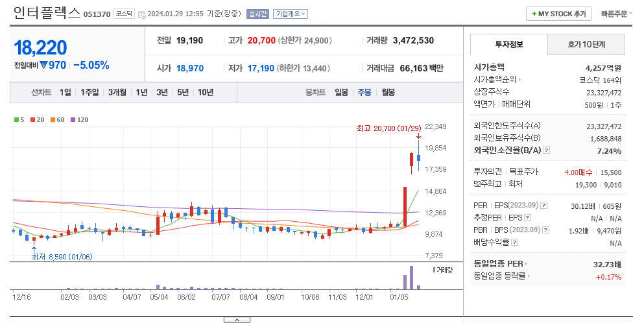
Task: Select the 주봉 weekly candle chart
Action: tap(364, 93)
